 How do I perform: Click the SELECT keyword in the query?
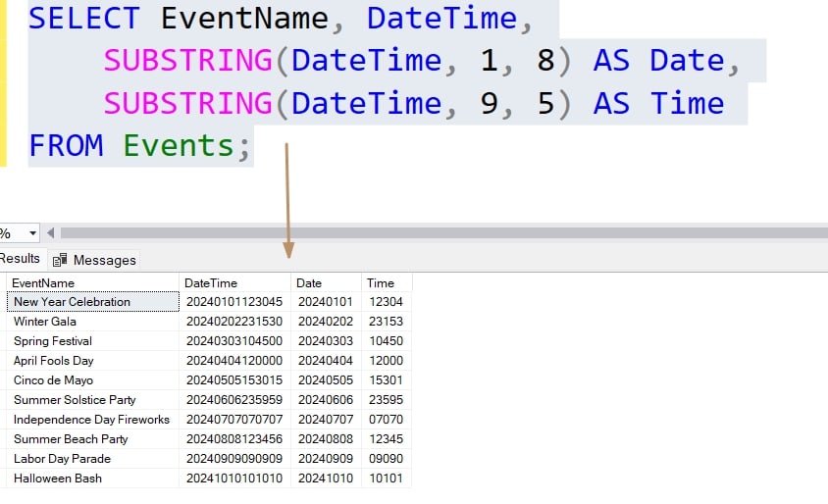(x=84, y=19)
